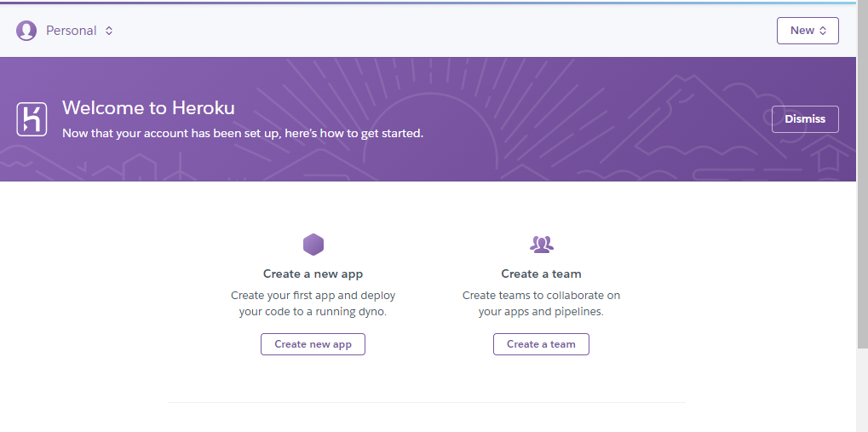
Task: Click the 'deploy your code to a running dyno' description
Action: (x=313, y=303)
